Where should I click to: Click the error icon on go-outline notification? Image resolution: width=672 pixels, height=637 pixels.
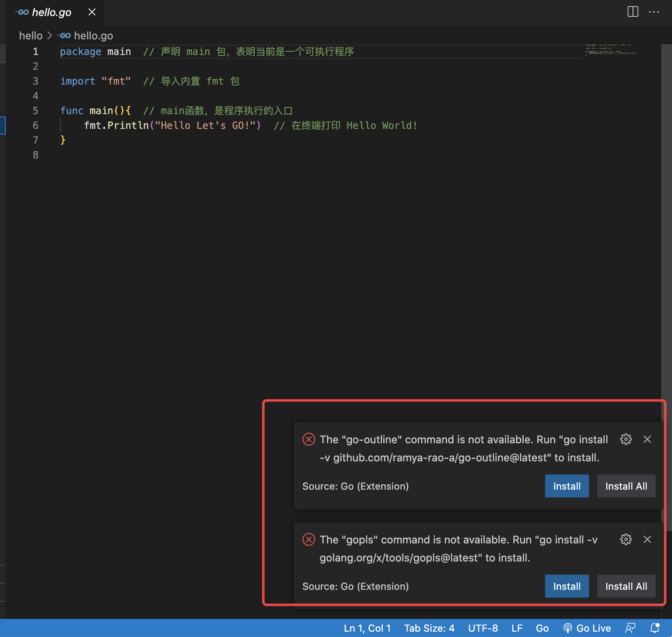(x=308, y=439)
